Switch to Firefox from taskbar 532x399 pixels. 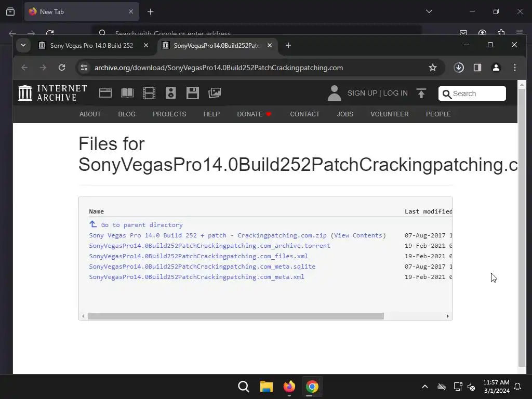click(289, 387)
